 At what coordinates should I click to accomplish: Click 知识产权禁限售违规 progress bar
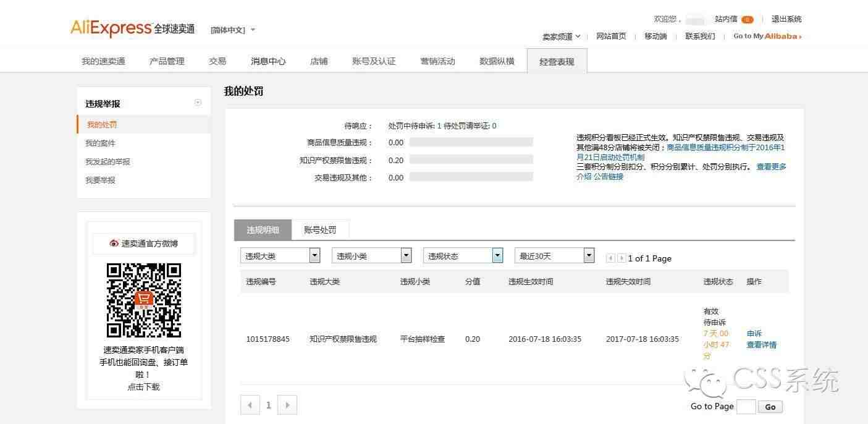pos(471,160)
